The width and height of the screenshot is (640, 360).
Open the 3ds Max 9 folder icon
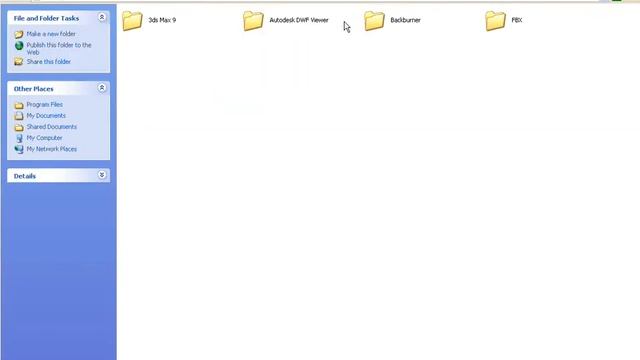132,20
